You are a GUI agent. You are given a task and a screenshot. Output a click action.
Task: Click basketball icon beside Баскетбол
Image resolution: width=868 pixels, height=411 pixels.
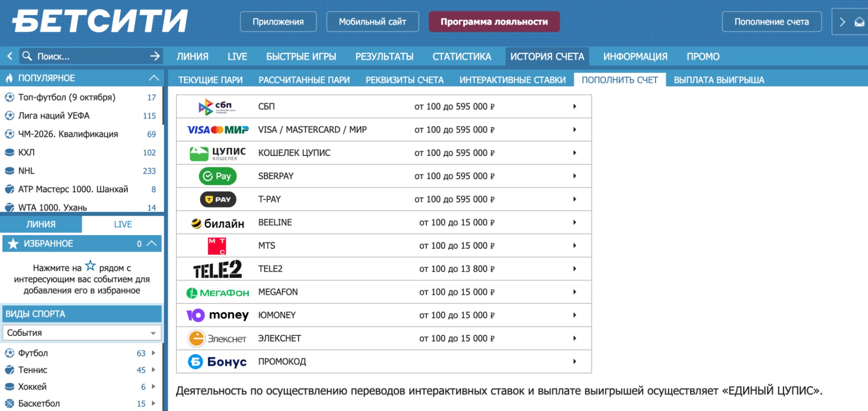click(x=10, y=403)
